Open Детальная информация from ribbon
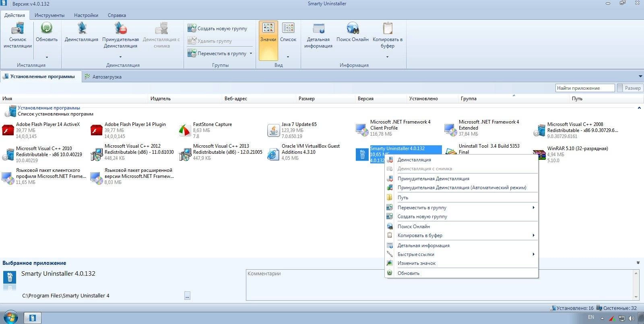The width and height of the screenshot is (644, 324). [318, 35]
